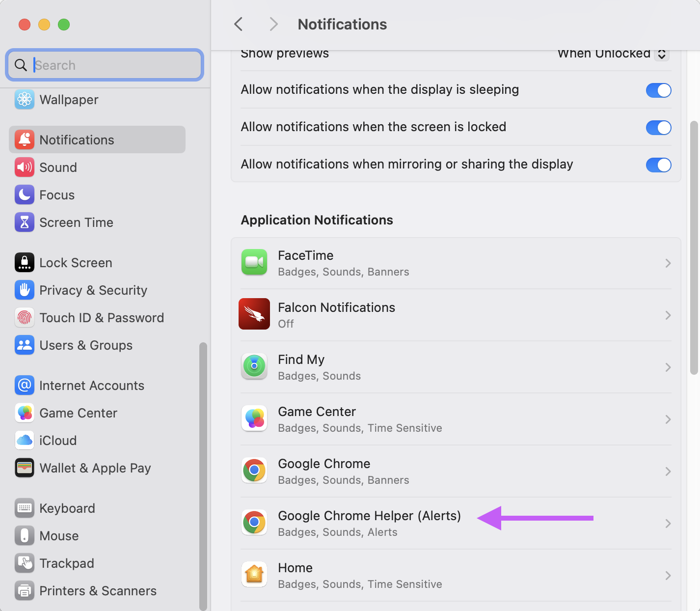The width and height of the screenshot is (700, 611).
Task: Click the 'Users & Groups' sidebar label
Action: 86,345
